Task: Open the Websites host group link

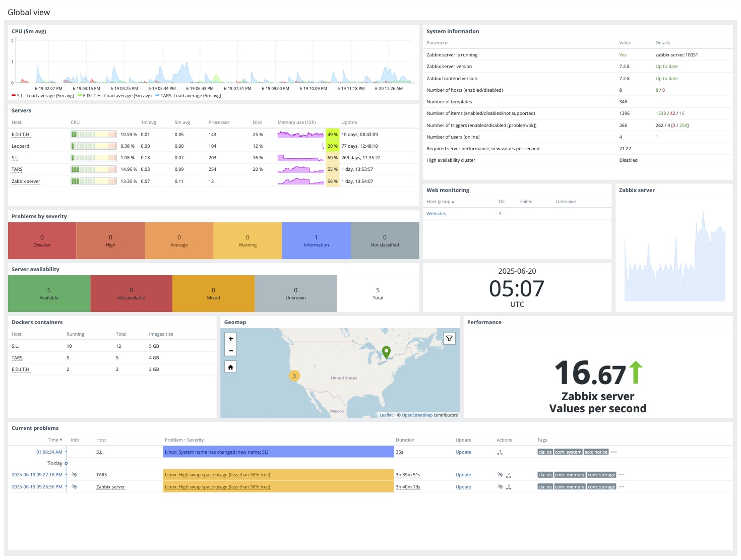Action: [x=436, y=214]
